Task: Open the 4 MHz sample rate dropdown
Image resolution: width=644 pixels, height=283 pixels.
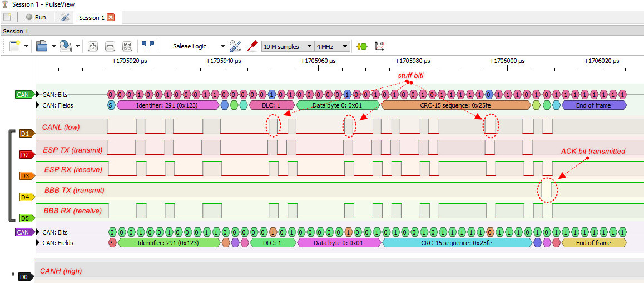Action: tap(332, 46)
